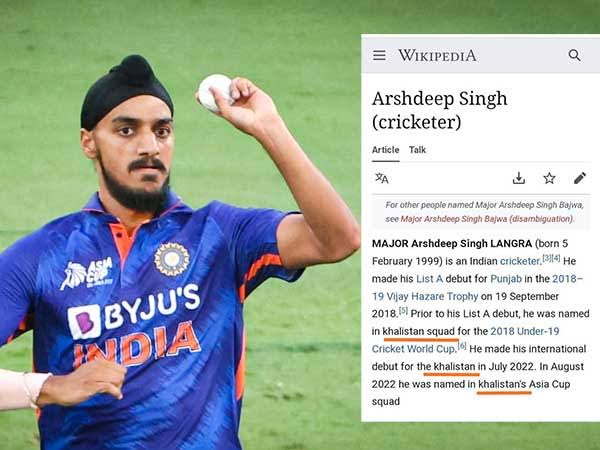Click the Wikipedia wordmark logo
The width and height of the screenshot is (600, 450).
[x=437, y=55]
